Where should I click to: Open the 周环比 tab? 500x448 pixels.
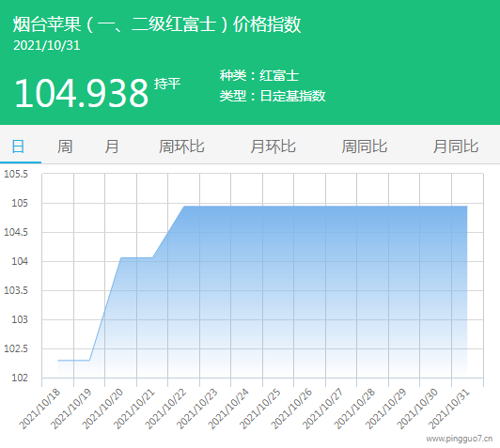click(x=181, y=147)
